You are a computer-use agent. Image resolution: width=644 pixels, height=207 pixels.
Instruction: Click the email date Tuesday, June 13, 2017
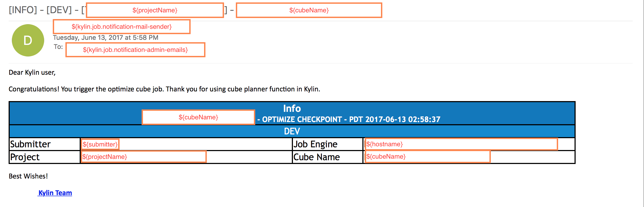[x=106, y=38]
